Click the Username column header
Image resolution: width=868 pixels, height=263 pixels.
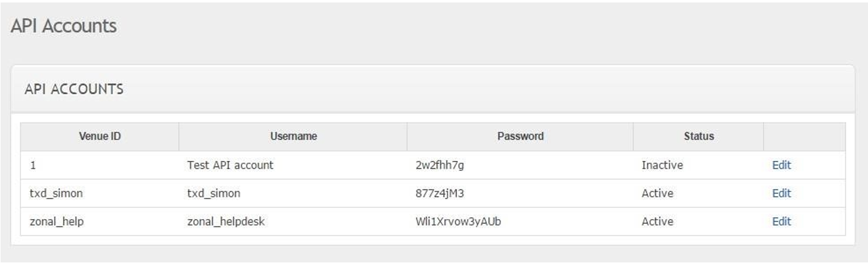tap(293, 136)
